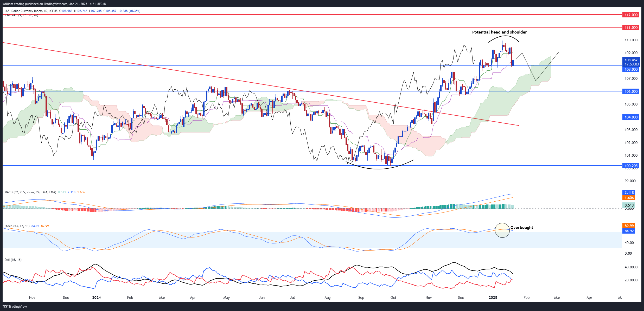Image resolution: width=644 pixels, height=311 pixels.
Task: Click the Sep label on time axis
Action: tap(361, 297)
